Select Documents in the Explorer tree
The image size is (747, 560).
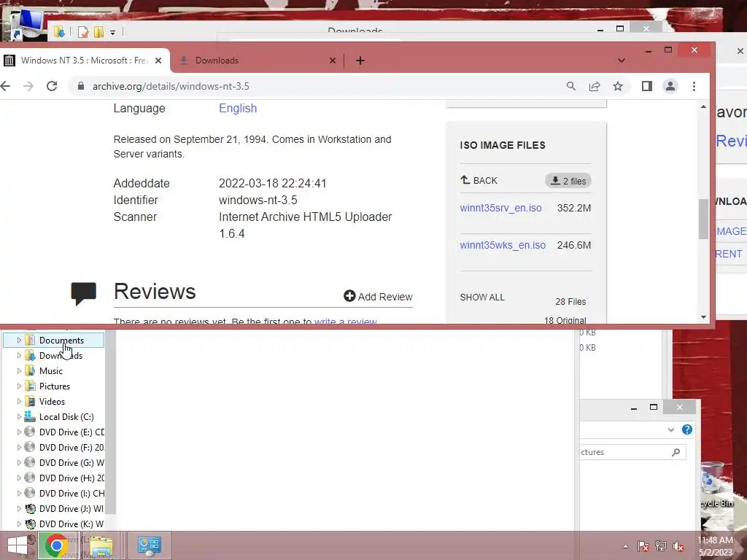click(61, 341)
